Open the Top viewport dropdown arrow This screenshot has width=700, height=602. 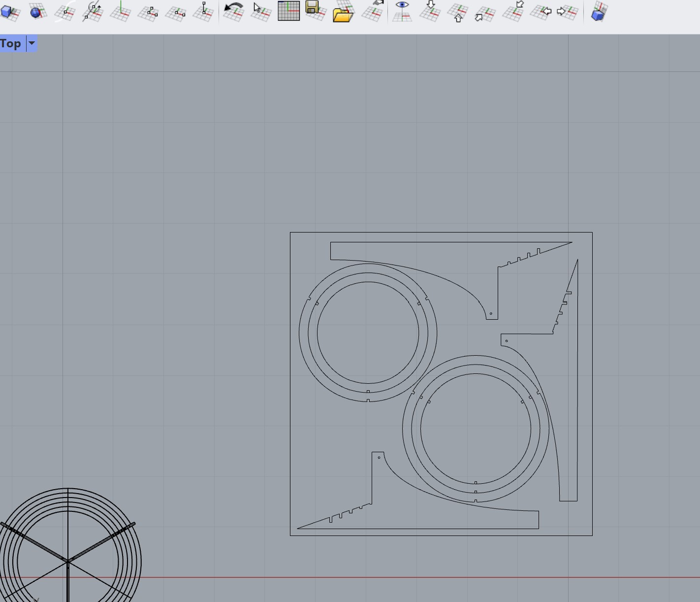(x=32, y=43)
